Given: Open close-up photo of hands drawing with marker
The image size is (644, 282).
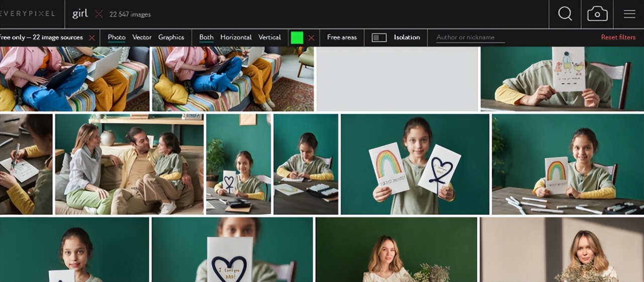Looking at the screenshot, I should (x=26, y=164).
